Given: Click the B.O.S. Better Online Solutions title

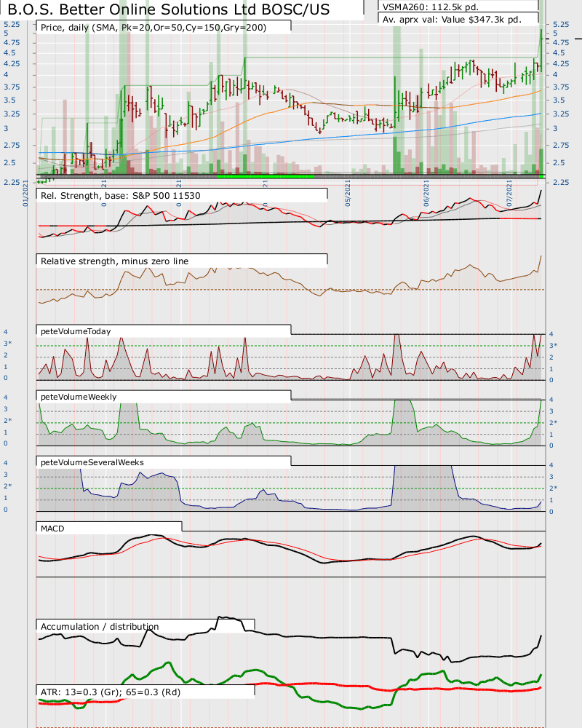Looking at the screenshot, I should click(x=169, y=9).
